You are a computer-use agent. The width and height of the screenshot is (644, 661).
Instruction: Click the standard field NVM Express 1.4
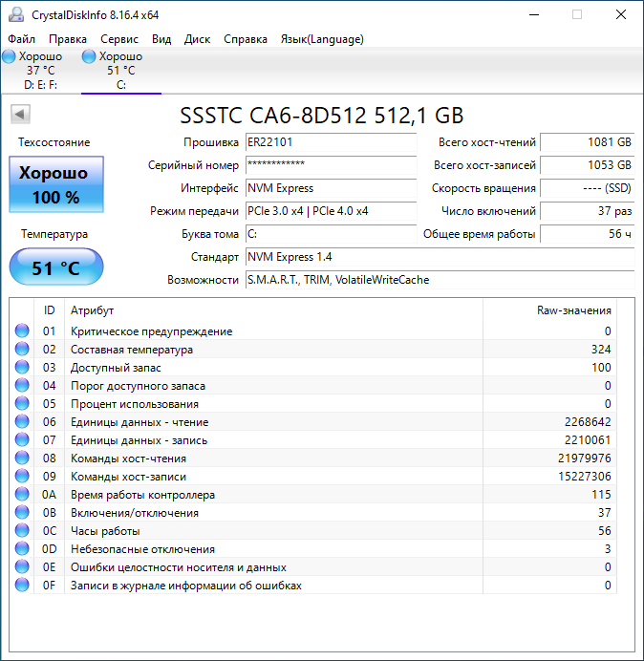click(440, 257)
